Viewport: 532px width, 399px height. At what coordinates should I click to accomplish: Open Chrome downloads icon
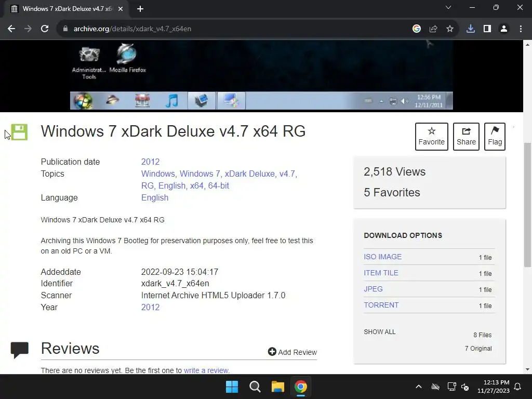tap(471, 29)
